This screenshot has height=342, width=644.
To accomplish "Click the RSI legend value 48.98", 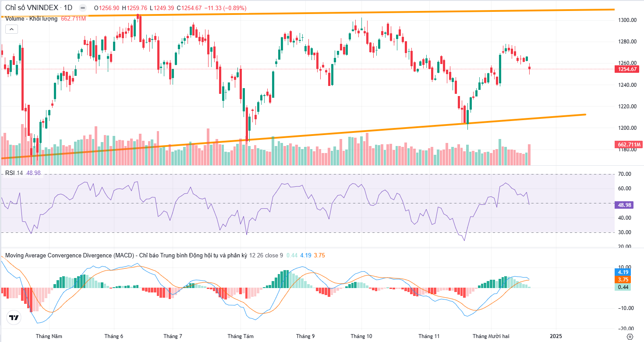I will [x=34, y=173].
